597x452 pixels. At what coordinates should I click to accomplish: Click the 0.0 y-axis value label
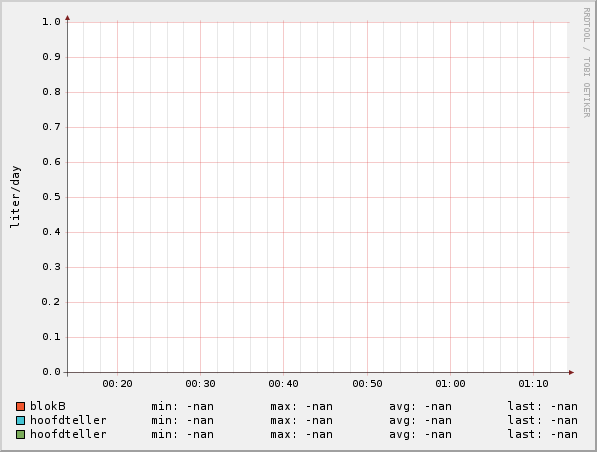click(x=51, y=372)
